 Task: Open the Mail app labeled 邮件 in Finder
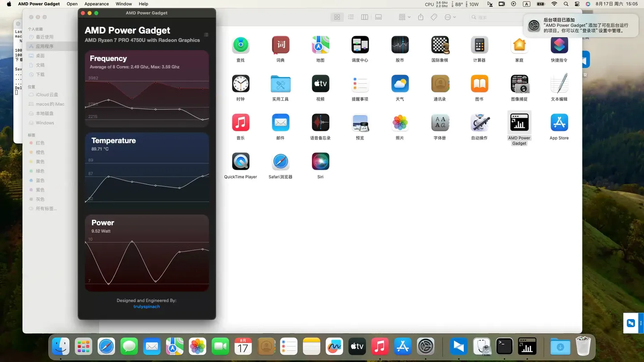tap(280, 122)
